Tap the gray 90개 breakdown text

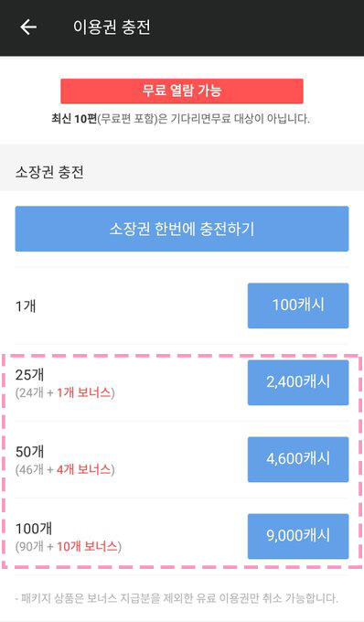[31, 547]
